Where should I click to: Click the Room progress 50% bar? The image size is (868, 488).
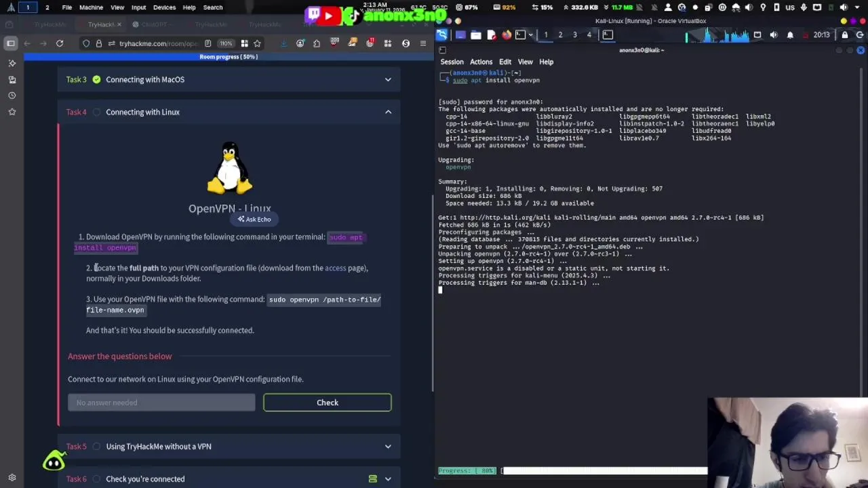(x=229, y=56)
